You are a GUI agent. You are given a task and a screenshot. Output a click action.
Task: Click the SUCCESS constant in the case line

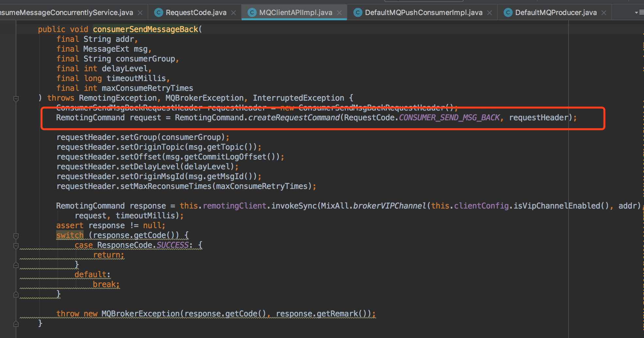(x=173, y=245)
